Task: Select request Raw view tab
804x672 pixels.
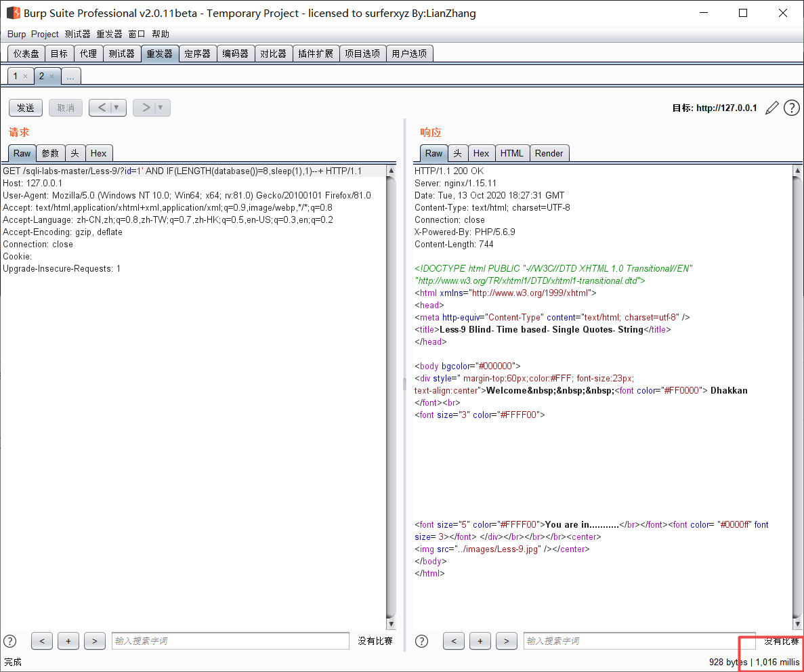Action: pos(22,153)
